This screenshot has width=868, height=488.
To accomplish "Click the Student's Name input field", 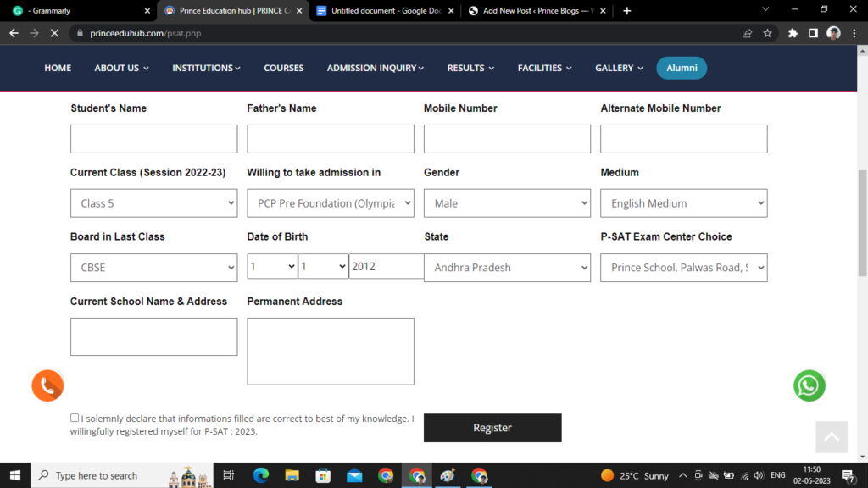I will 153,139.
